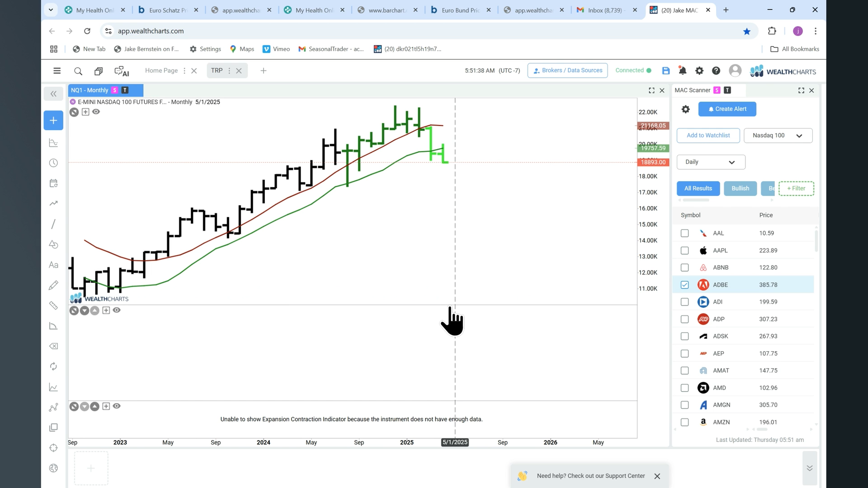
Task: Select the Bullish filter tab
Action: (740, 188)
